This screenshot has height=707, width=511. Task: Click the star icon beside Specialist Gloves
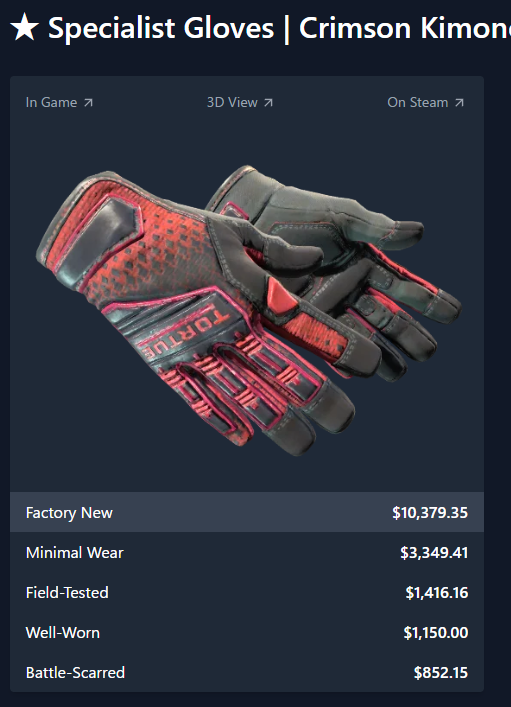[x=24, y=28]
